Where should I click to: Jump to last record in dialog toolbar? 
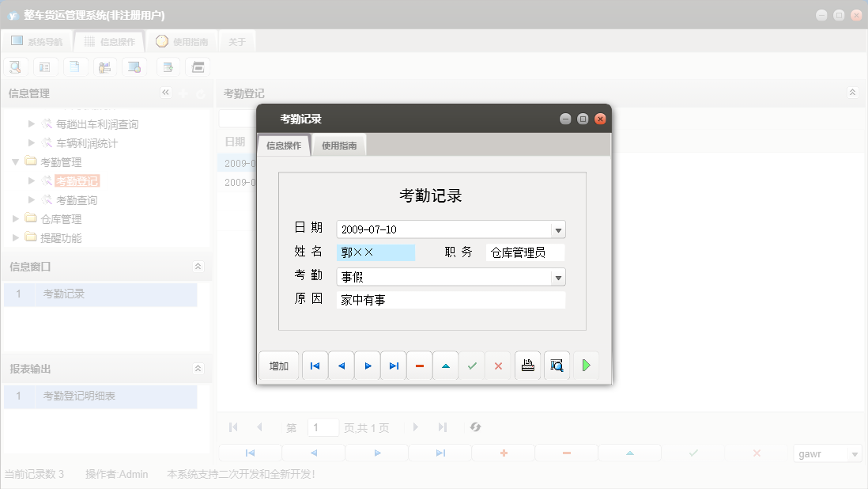(x=394, y=366)
